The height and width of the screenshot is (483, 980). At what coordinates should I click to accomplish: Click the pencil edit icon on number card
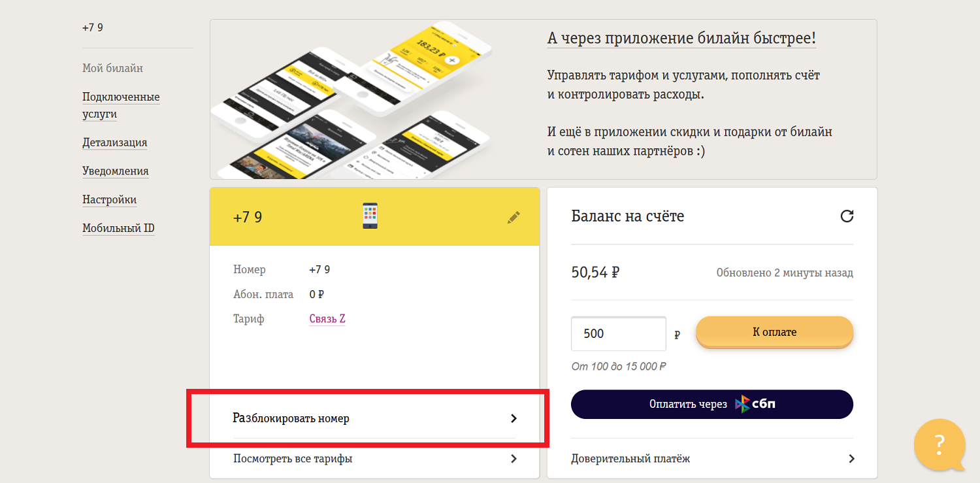click(514, 218)
